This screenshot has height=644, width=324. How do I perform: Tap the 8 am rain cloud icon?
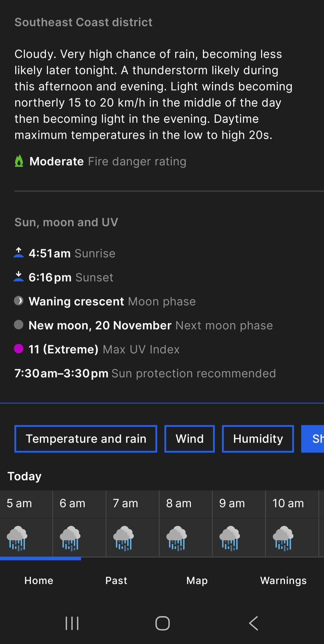click(x=177, y=538)
